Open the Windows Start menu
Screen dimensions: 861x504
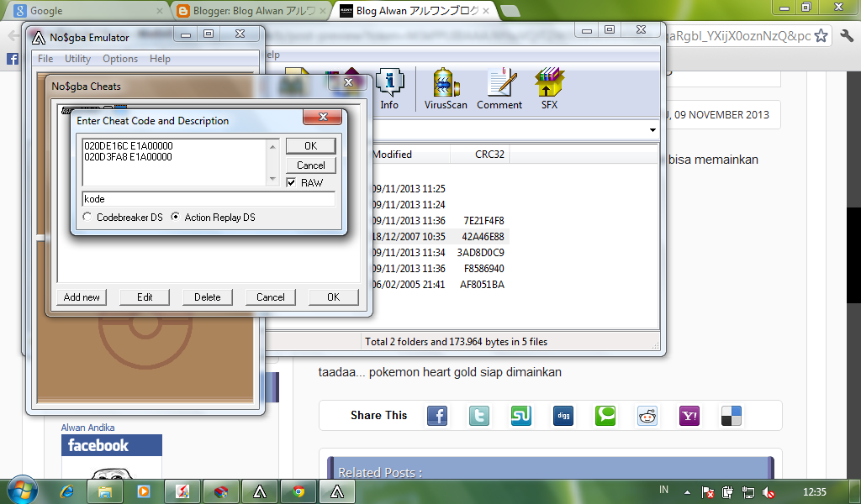click(x=23, y=490)
